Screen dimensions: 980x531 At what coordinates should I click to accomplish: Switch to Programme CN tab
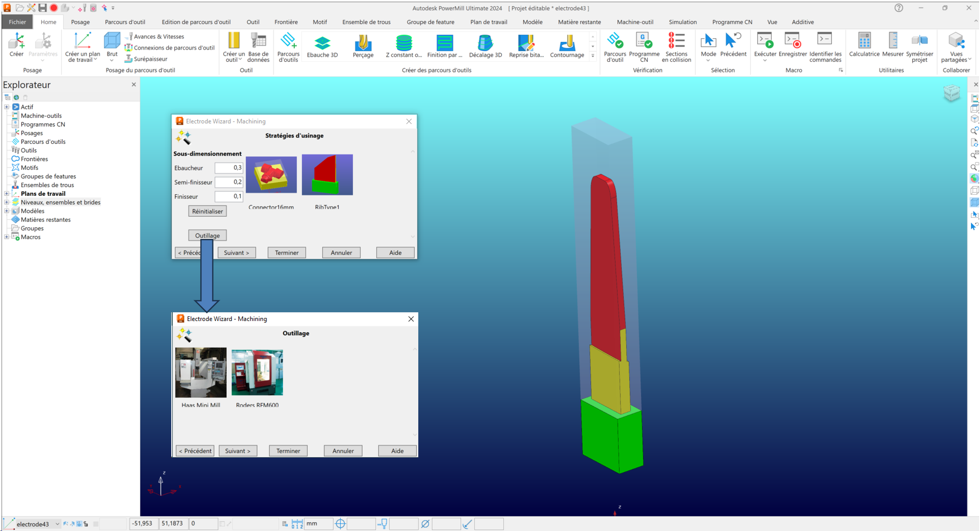pyautogui.click(x=732, y=22)
